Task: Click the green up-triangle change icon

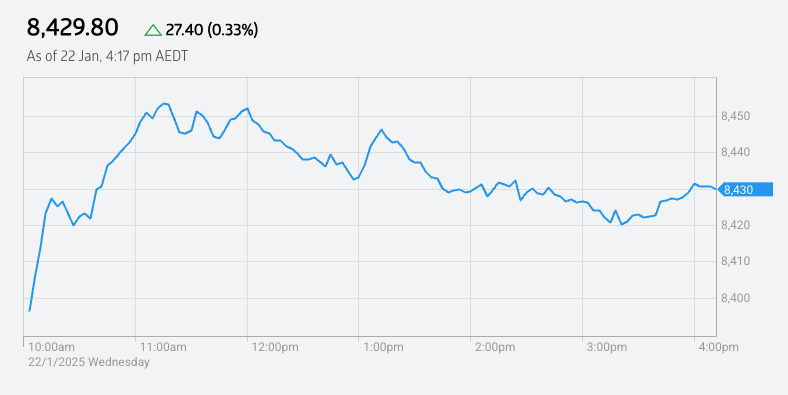Action: click(153, 31)
